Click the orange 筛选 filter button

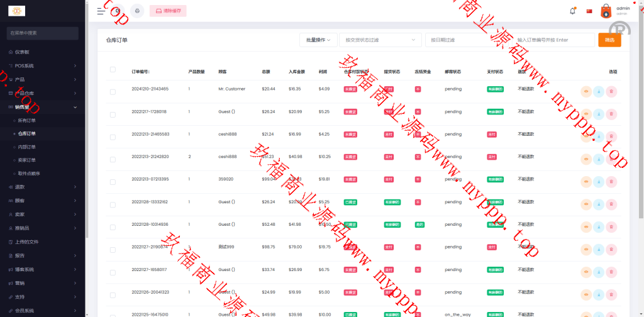[x=609, y=40]
